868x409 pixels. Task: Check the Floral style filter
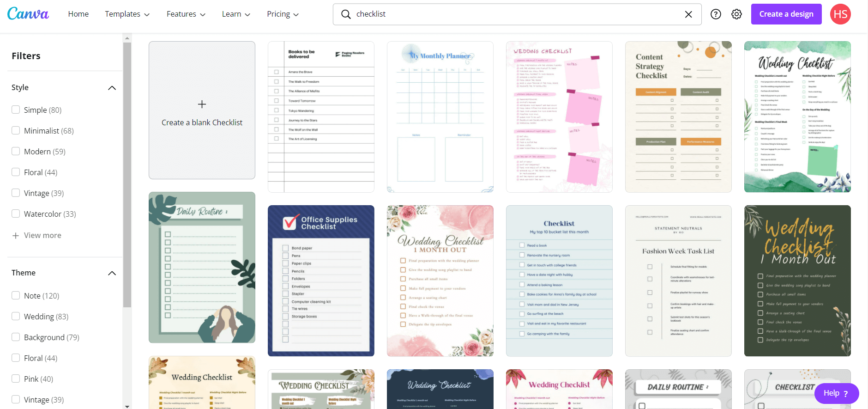click(16, 172)
